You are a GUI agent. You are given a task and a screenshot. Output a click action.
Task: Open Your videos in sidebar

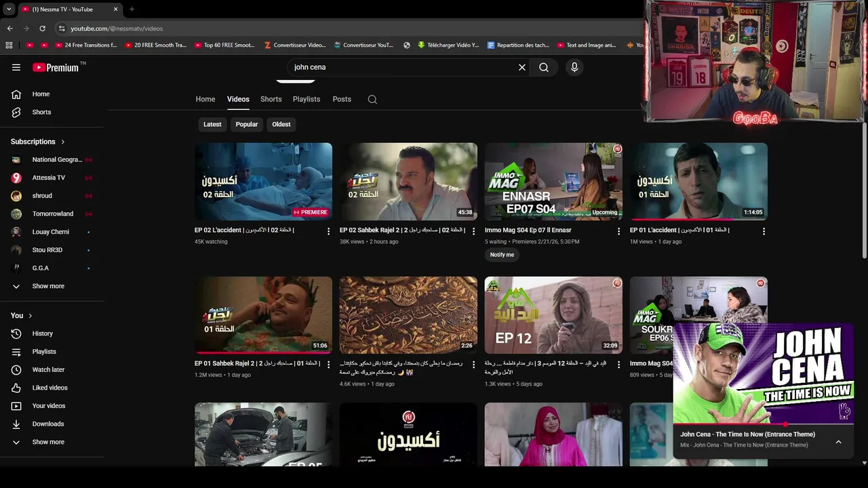[49, 406]
